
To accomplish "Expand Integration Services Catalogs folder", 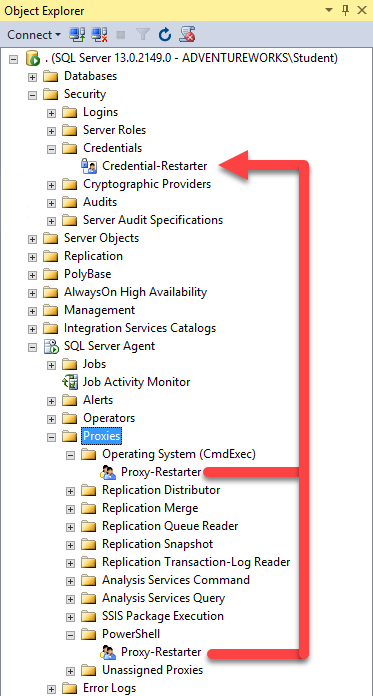I will 32,328.
